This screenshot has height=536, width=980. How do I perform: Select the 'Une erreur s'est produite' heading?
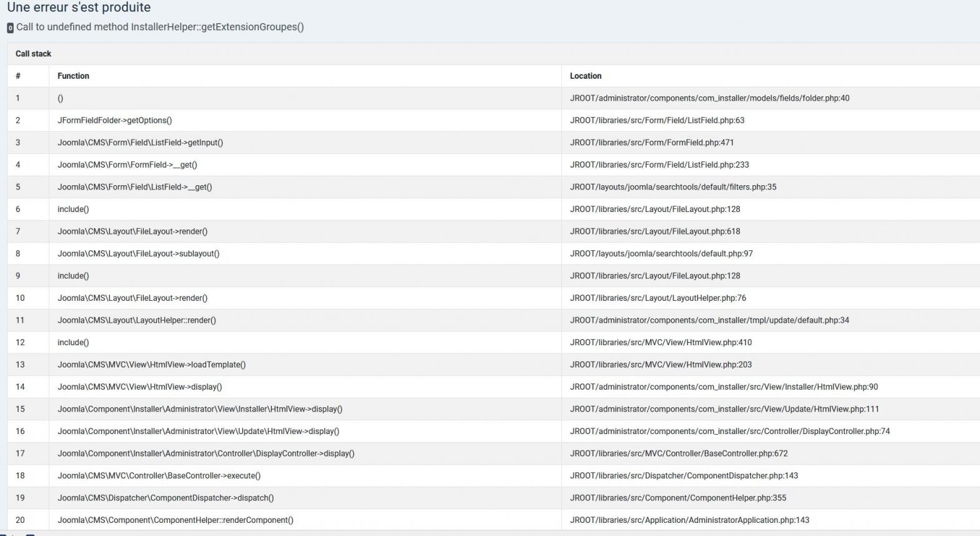[x=79, y=8]
